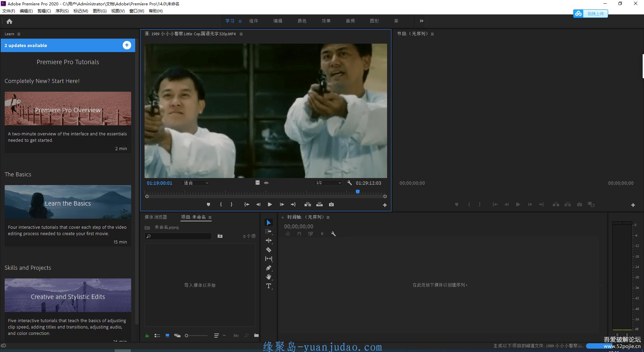Click Automate to Sequence icon
The width and height of the screenshot is (644, 352).
[x=236, y=335]
